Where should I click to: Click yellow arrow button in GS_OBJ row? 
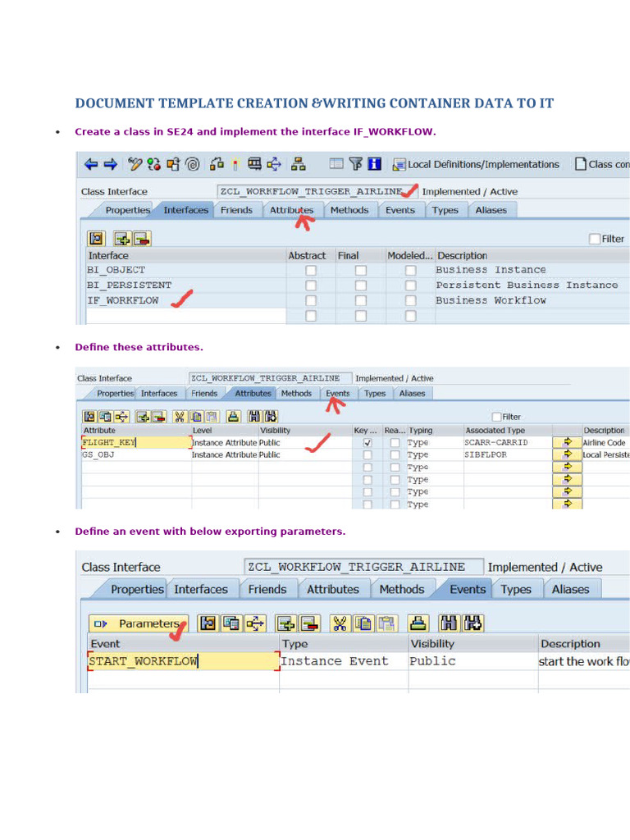tap(568, 454)
